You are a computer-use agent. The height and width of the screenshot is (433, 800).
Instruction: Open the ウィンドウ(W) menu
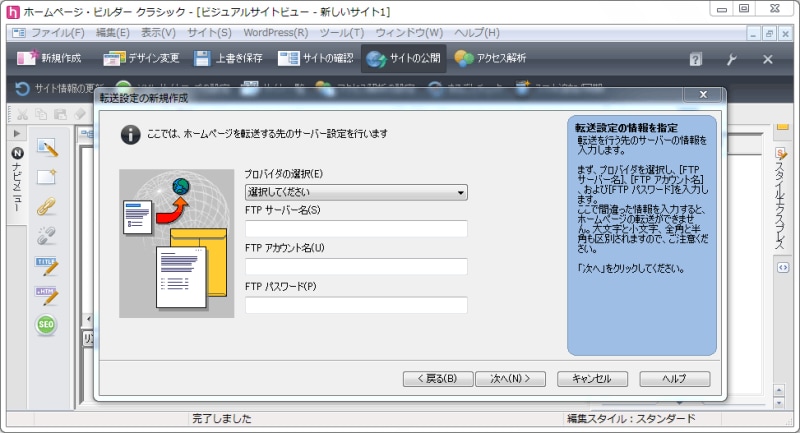click(x=409, y=33)
